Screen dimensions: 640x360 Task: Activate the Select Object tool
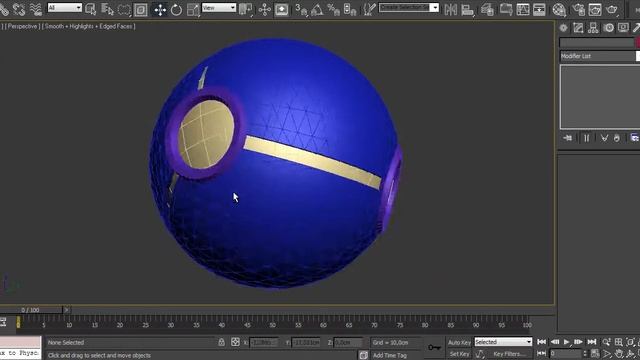(x=91, y=9)
